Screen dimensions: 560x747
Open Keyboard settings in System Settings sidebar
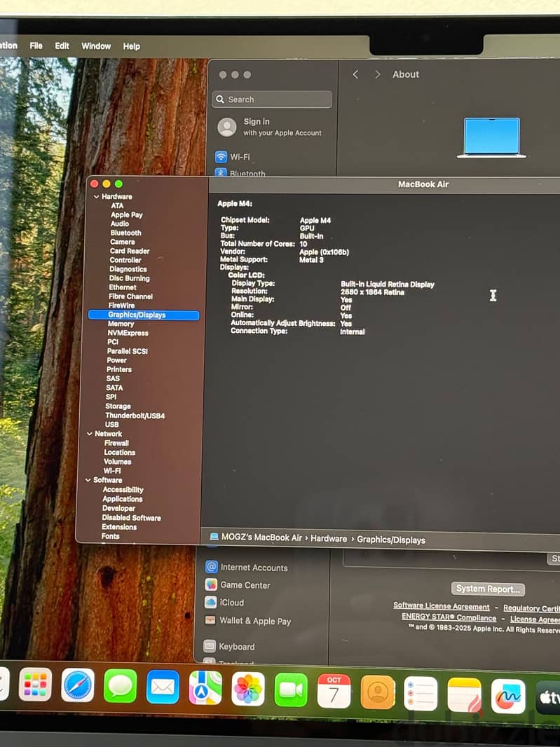[x=229, y=646]
